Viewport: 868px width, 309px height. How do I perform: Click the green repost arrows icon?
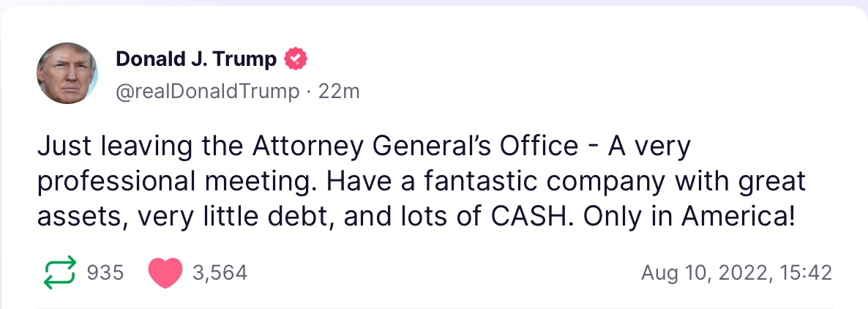[59, 273]
